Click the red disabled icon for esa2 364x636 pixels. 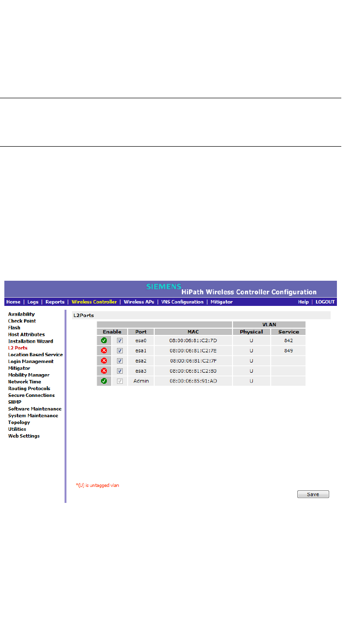tap(104, 361)
